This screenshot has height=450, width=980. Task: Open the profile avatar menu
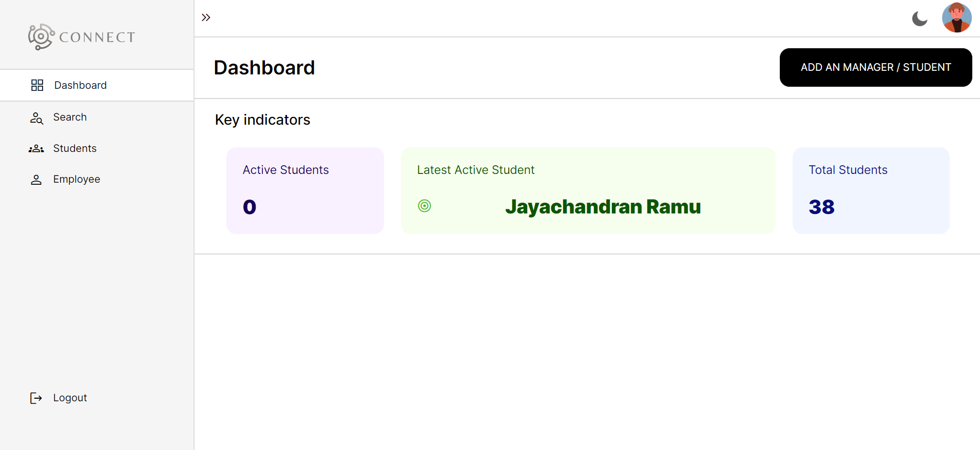(x=956, y=17)
